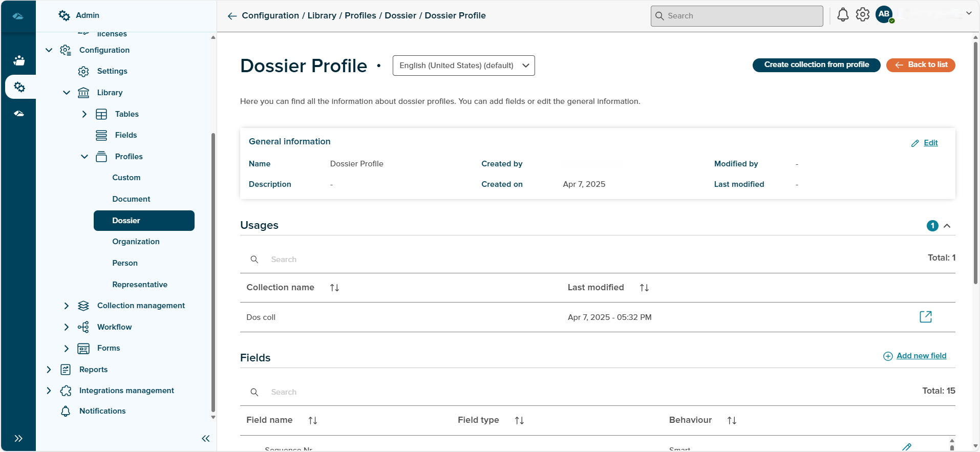Screen dimensions: 980x452
Task: Open the bottom cloud icon in left rail
Action: tap(19, 114)
